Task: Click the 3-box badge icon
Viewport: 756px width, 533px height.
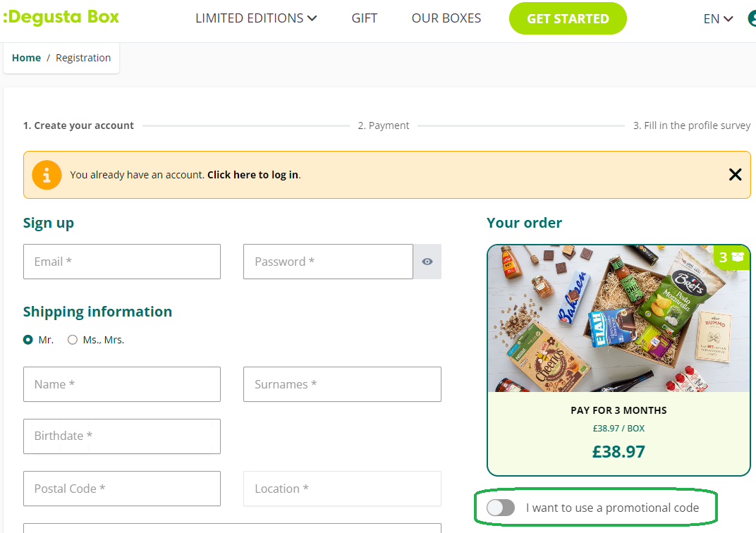Action: tap(731, 257)
